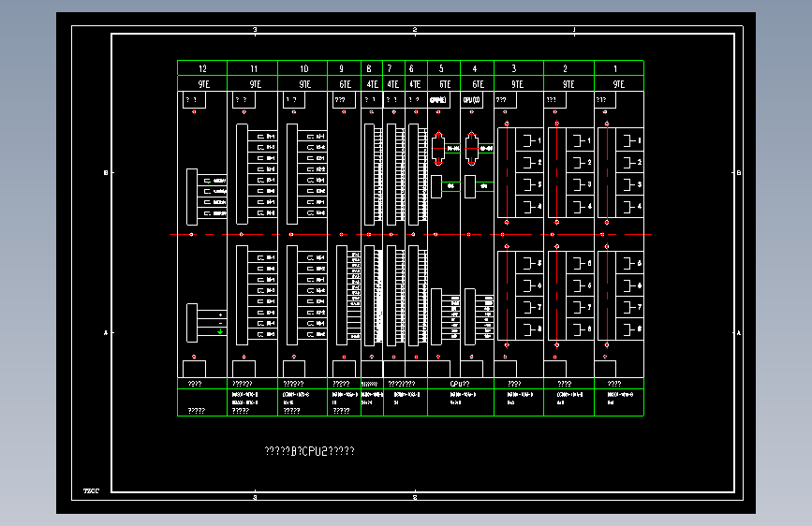Select the CPU(M) label box in slot 5
This screenshot has width=812, height=526.
pos(438,100)
